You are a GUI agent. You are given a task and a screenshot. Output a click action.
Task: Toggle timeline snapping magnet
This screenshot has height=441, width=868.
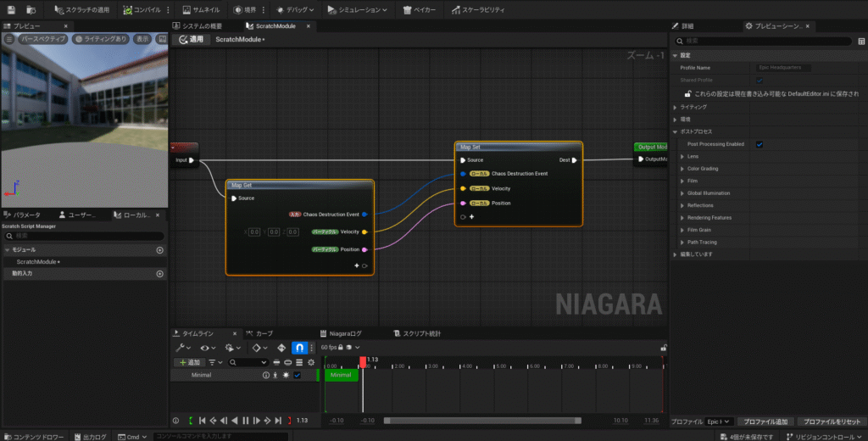pyautogui.click(x=299, y=348)
